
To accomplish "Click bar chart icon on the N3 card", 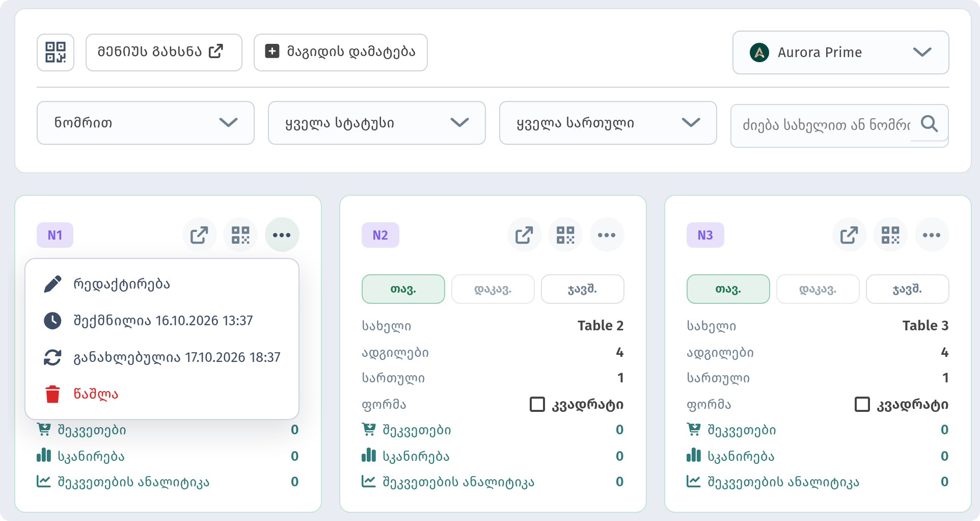I will [x=694, y=455].
